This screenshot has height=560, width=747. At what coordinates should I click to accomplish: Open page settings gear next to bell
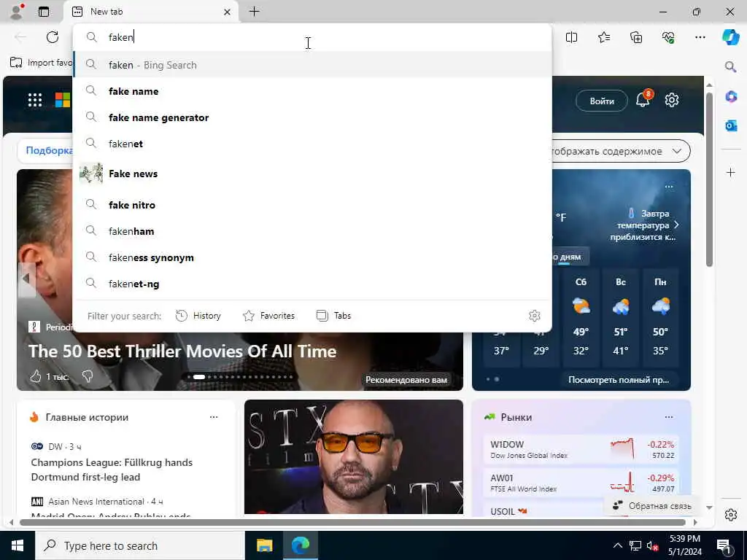pos(672,100)
